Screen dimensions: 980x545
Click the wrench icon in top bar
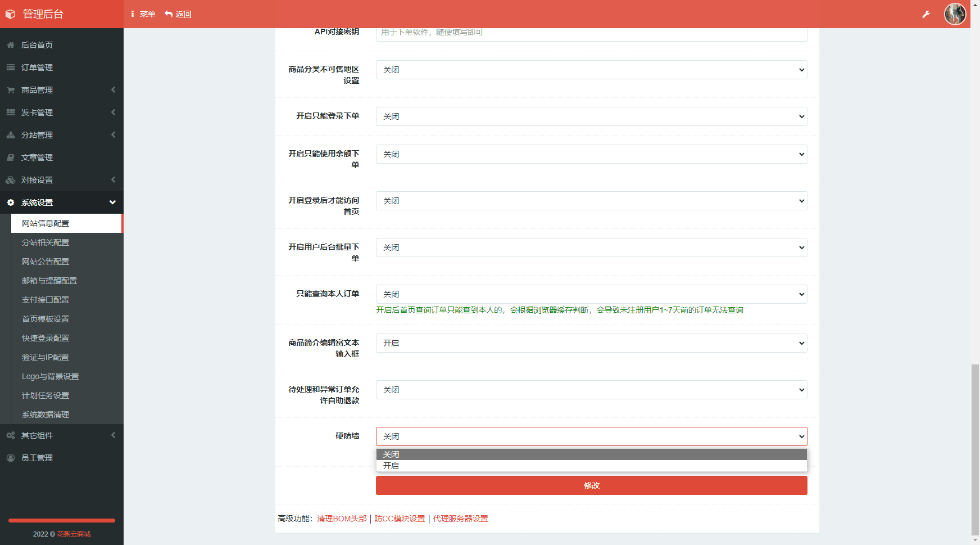pyautogui.click(x=925, y=14)
